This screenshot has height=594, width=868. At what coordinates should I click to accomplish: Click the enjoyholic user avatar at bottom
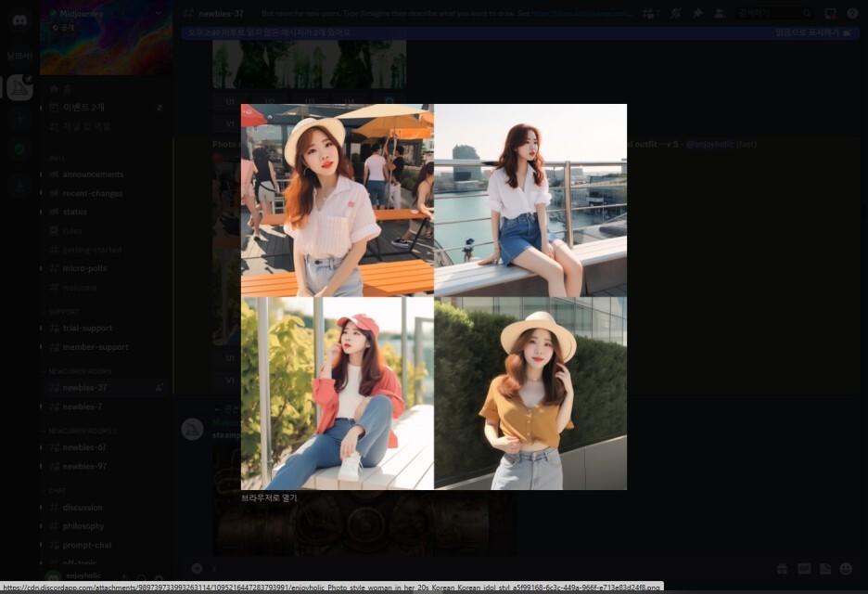click(x=53, y=576)
